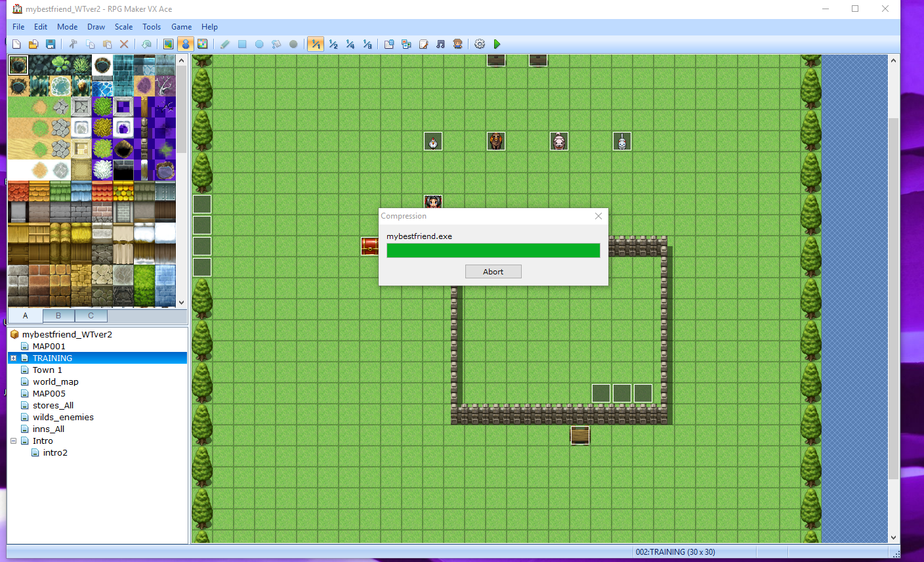Open the Sound Test music note icon
The image size is (924, 562).
tap(440, 44)
